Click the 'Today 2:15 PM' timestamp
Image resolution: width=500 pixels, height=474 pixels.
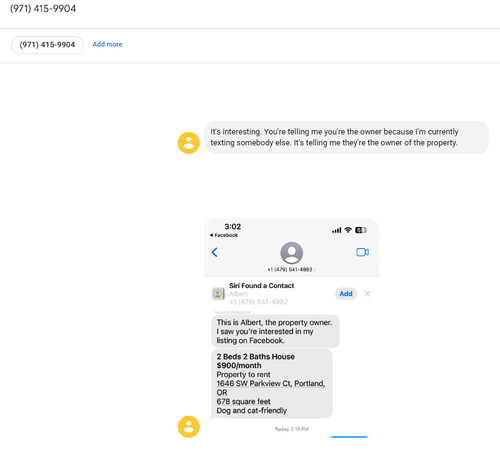pyautogui.click(x=292, y=429)
